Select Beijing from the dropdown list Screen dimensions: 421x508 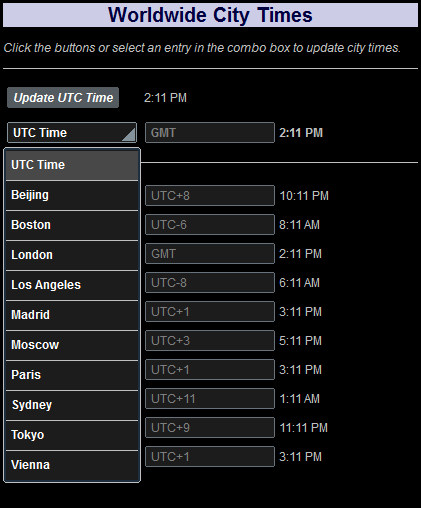click(x=72, y=195)
